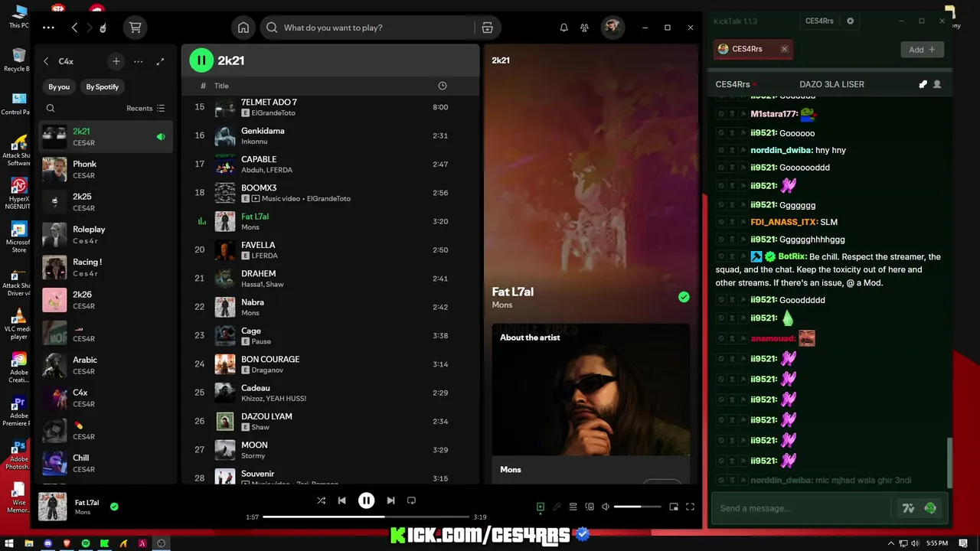The height and width of the screenshot is (551, 980).
Task: Enter full screen player
Action: [690, 507]
